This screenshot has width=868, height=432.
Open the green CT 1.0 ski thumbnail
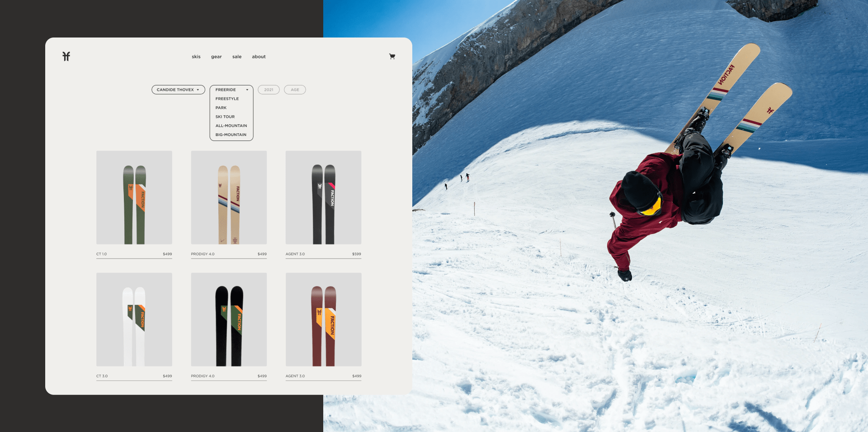point(134,197)
